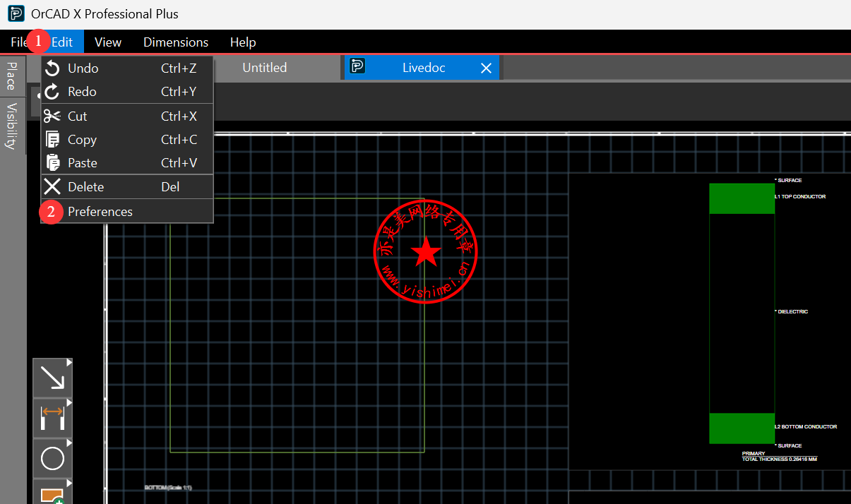Click the Redo arrow icon

52,92
